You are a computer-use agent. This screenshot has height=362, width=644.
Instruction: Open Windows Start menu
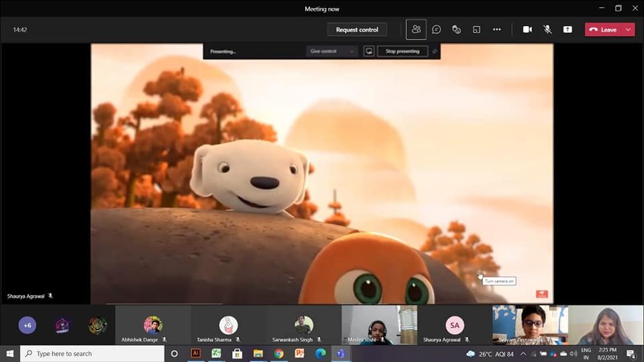tap(10, 353)
